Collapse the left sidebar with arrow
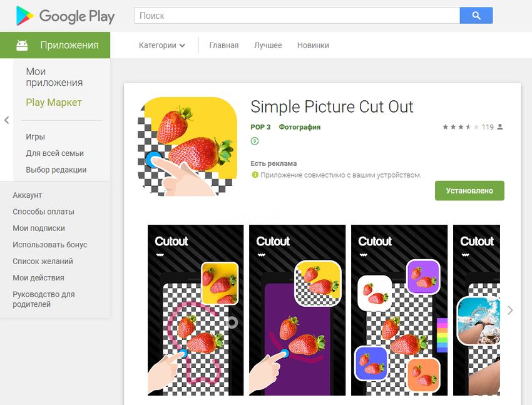 tap(6, 120)
